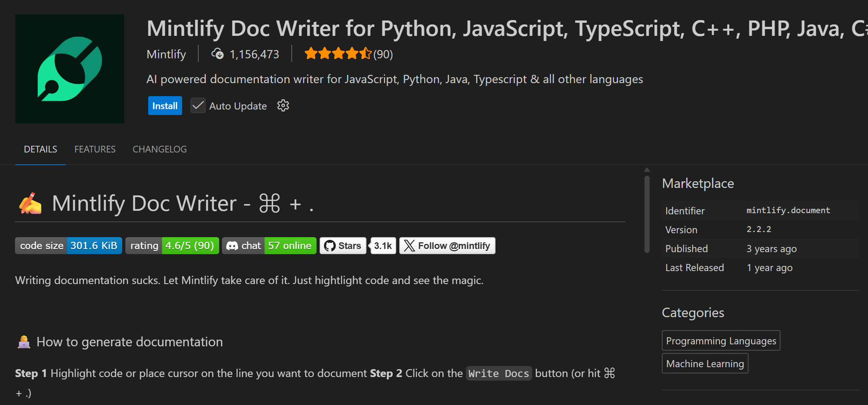Click the version 2.2.2 value

coord(759,229)
